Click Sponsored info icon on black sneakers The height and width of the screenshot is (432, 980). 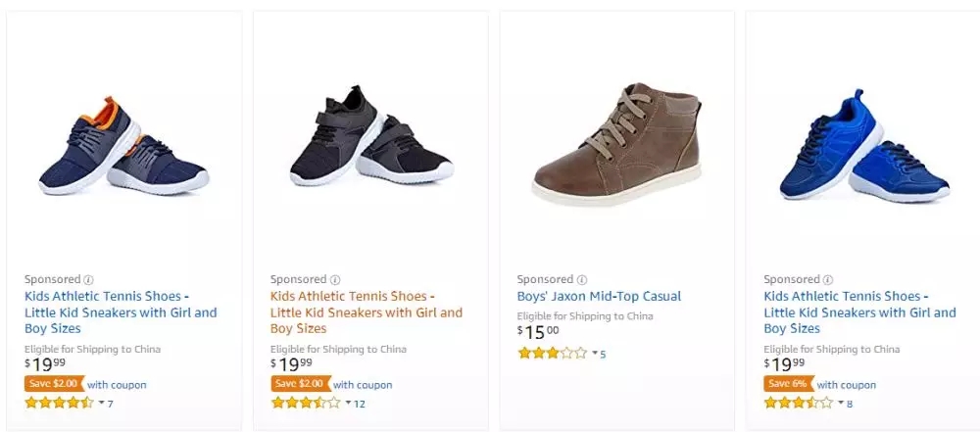click(335, 279)
